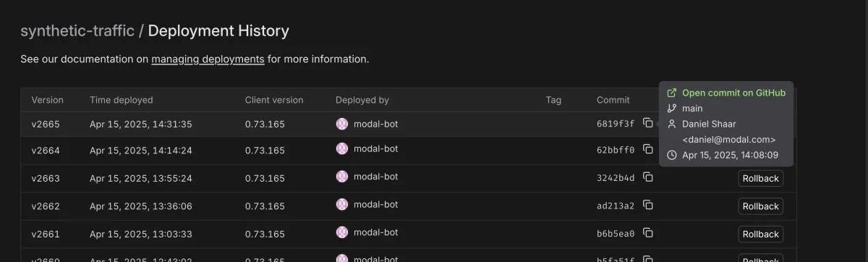Click timestamp Apr 15, 2025, 13:36:06
The image size is (868, 262).
coord(141,206)
